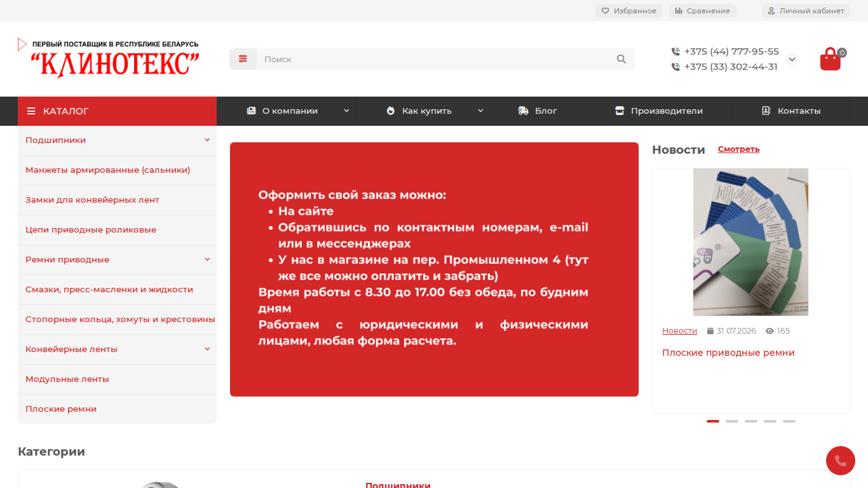Click the search magnifier icon
The width and height of the screenshot is (868, 488).
pyautogui.click(x=621, y=59)
